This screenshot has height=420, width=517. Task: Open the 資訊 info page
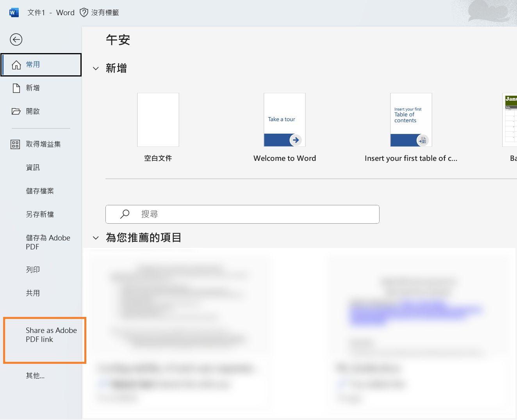pos(33,167)
